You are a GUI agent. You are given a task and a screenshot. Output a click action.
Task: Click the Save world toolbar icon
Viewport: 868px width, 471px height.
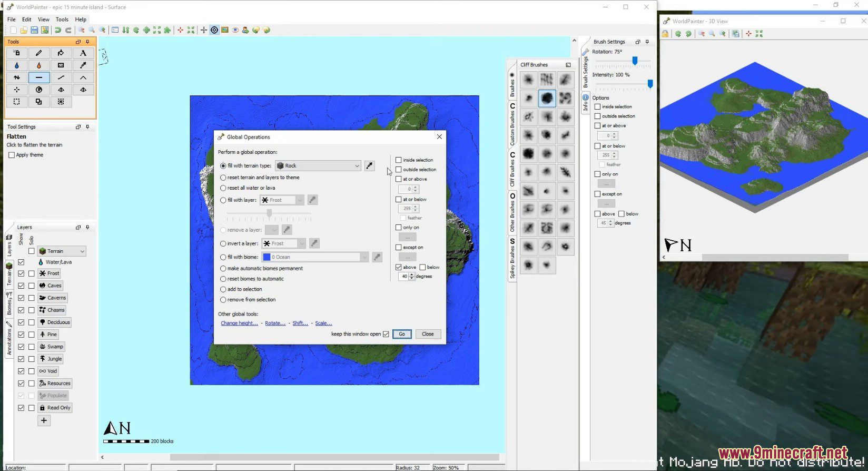tap(34, 30)
